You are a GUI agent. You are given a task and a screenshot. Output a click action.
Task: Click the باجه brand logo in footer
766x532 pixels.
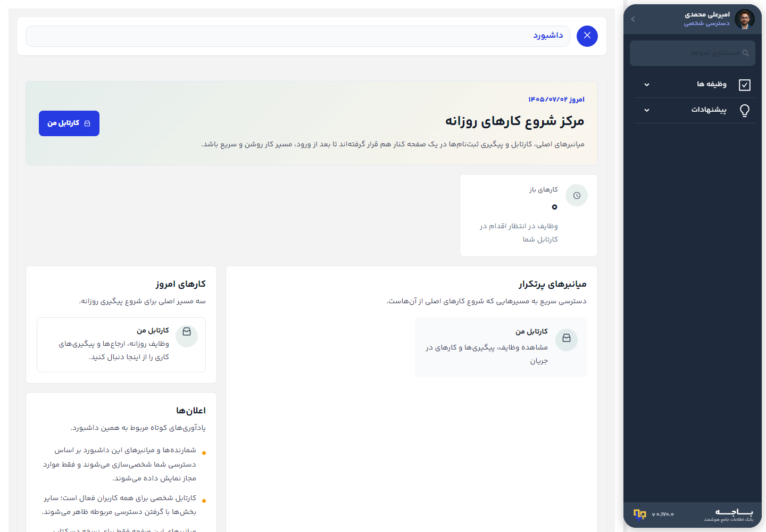click(729, 514)
